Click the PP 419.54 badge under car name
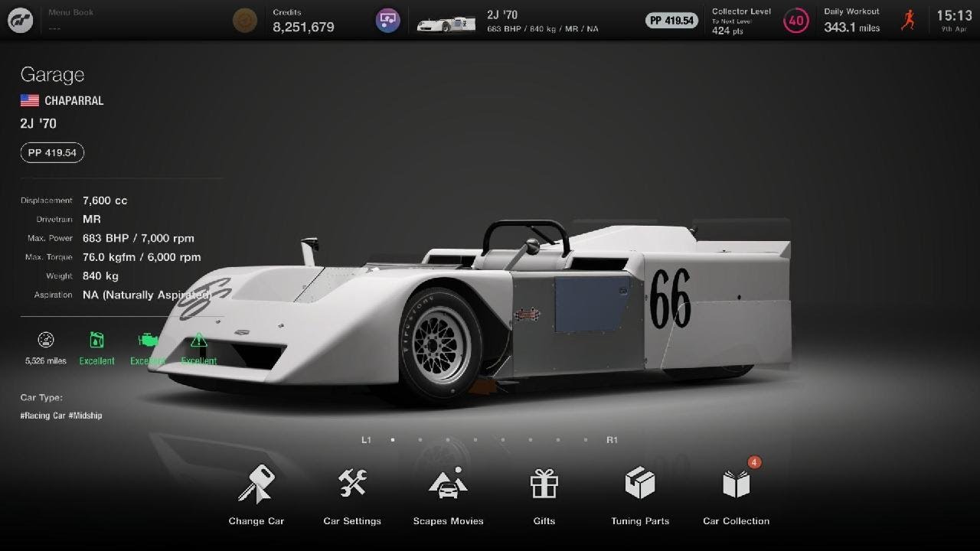Viewport: 980px width, 551px height. tap(52, 153)
